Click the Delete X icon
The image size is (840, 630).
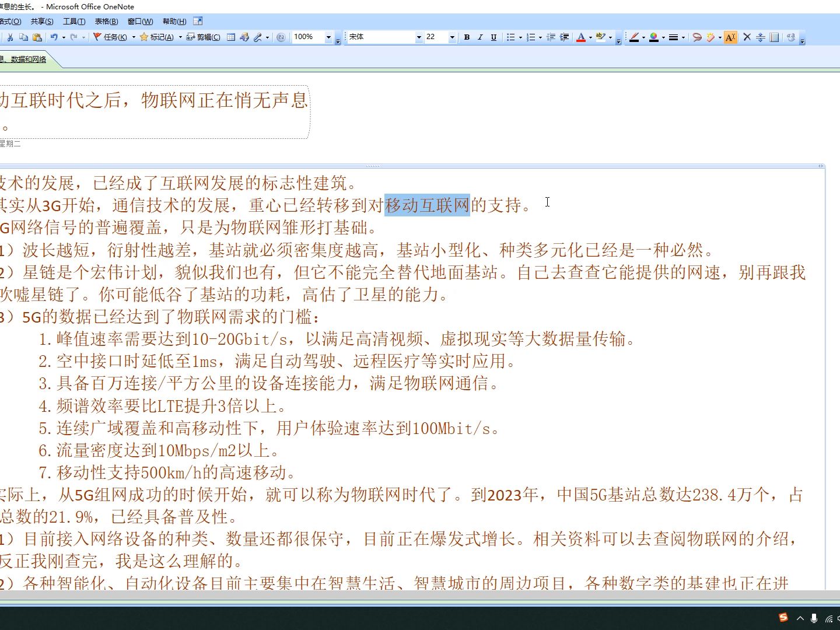pos(747,37)
